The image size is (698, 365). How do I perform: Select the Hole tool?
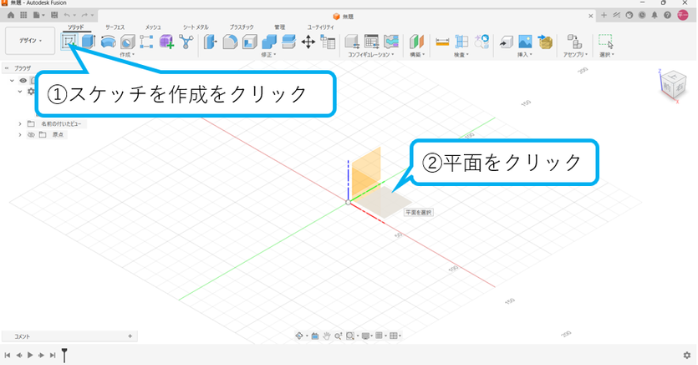[x=128, y=42]
